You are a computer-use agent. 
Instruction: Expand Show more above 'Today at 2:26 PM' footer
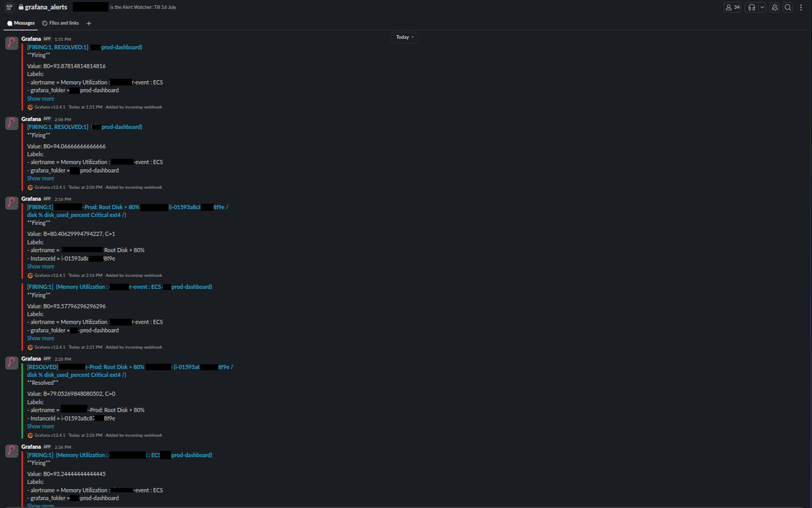(x=41, y=426)
